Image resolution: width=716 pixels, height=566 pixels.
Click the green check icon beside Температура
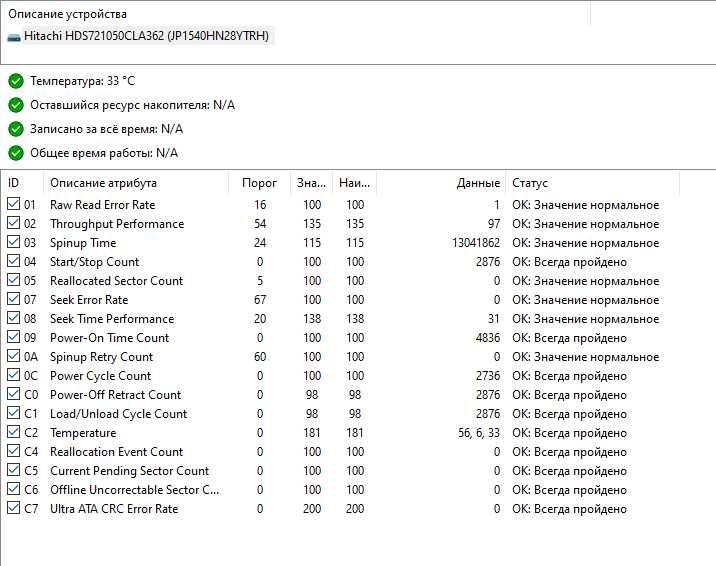tap(16, 81)
